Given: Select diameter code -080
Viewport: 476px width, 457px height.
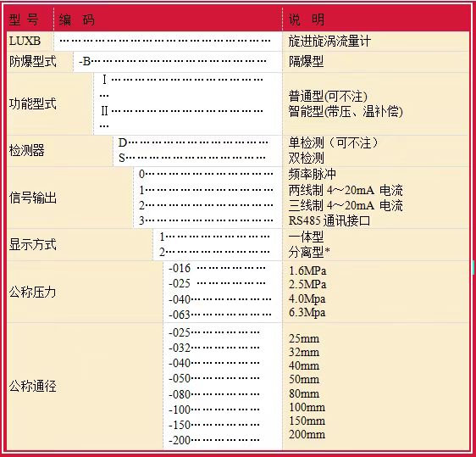Looking at the screenshot, I should click(180, 394).
